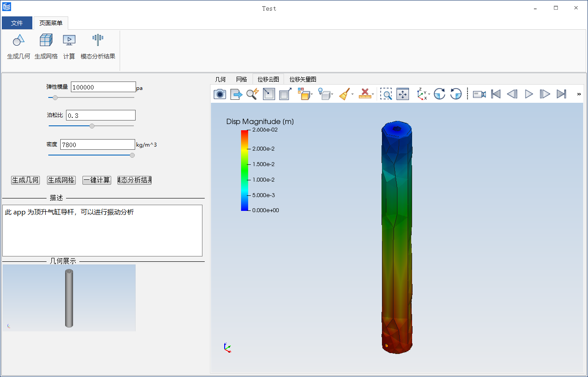
Task: Open dropdown arrow next to broom icon
Action: coord(352,94)
